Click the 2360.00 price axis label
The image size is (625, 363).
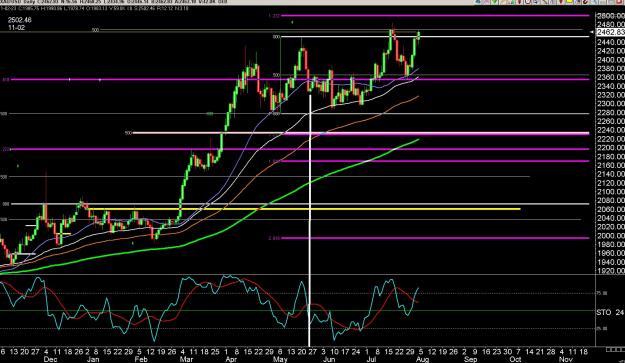(611, 77)
